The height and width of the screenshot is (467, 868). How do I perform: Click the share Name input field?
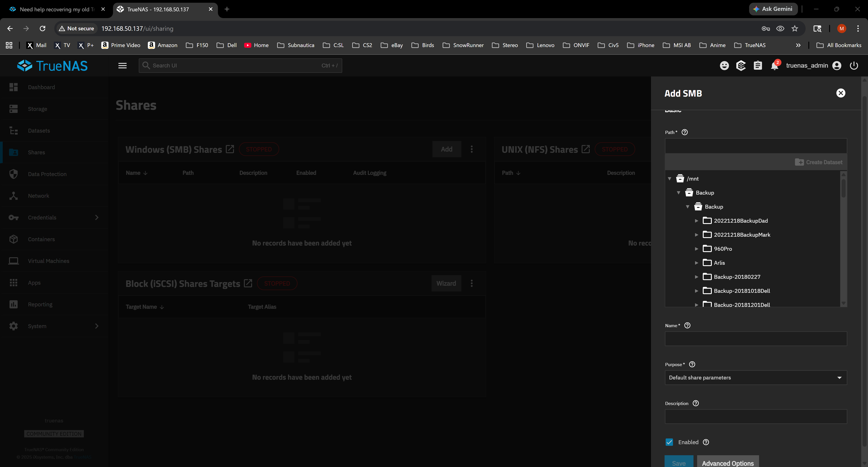coord(755,338)
